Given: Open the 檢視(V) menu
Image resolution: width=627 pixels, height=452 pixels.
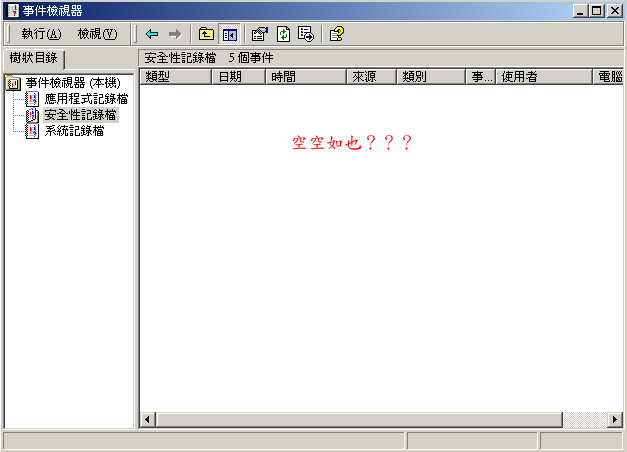Looking at the screenshot, I should [x=98, y=34].
